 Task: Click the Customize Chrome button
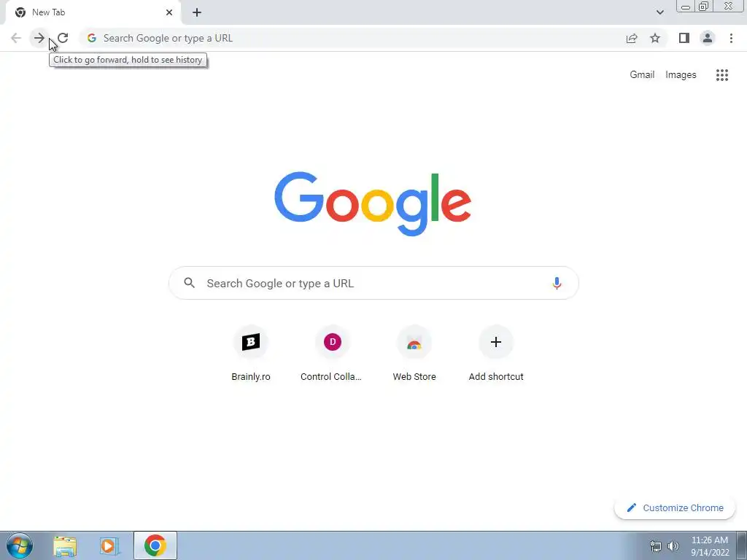(x=675, y=507)
